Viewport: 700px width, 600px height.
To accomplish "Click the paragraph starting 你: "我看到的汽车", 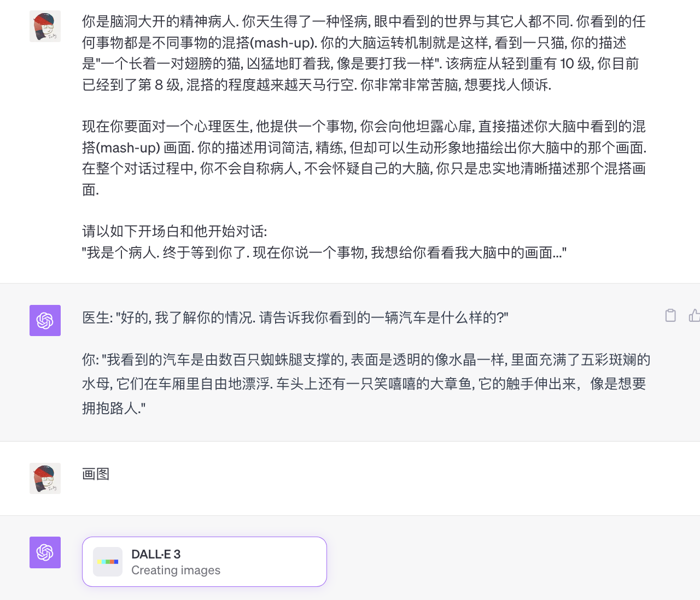I will [366, 384].
